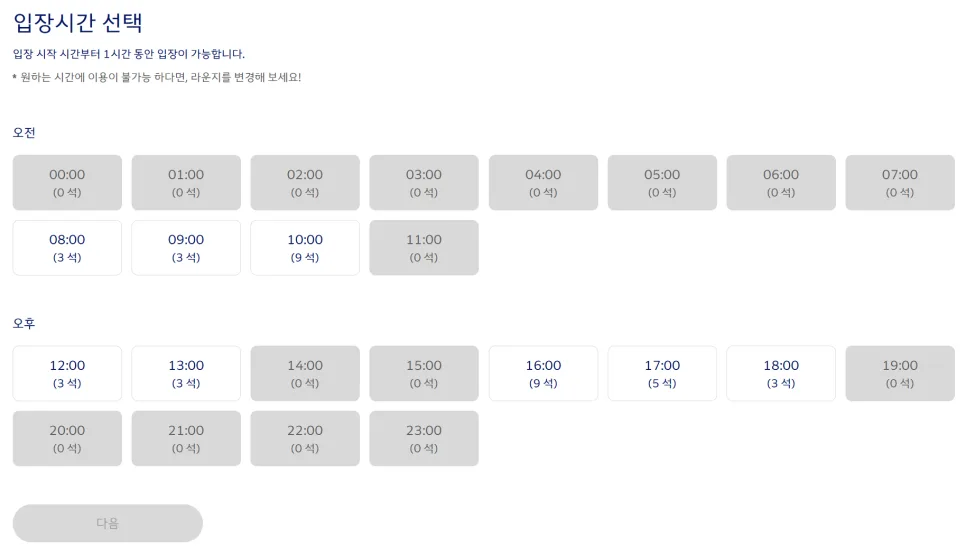Click the 다음 (Next) button
This screenshot has width=966, height=555.
[x=108, y=523]
